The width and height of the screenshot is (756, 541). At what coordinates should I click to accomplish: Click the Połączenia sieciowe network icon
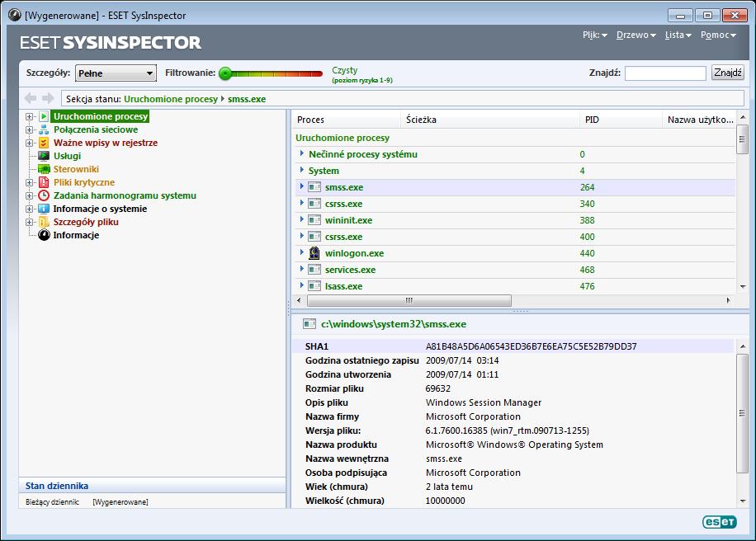click(x=44, y=129)
